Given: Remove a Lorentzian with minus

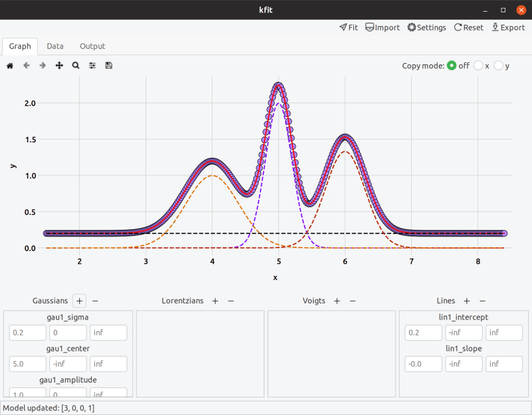Looking at the screenshot, I should pyautogui.click(x=231, y=301).
